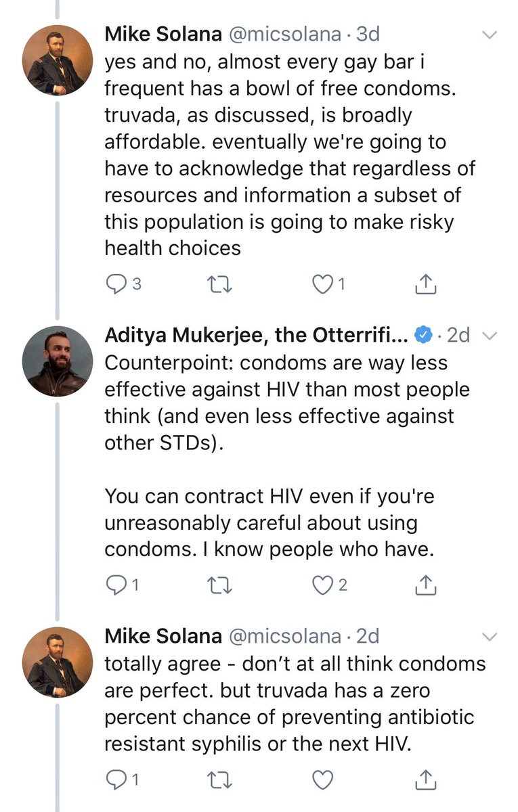
Task: Reply to Mike Solana's truvada tweet
Action: [116, 780]
